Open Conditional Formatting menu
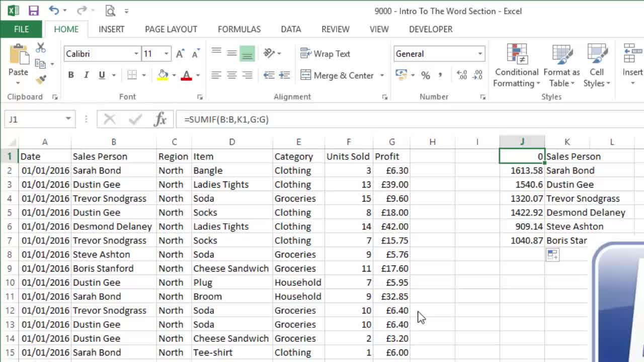The width and height of the screenshot is (644, 362). pyautogui.click(x=517, y=65)
